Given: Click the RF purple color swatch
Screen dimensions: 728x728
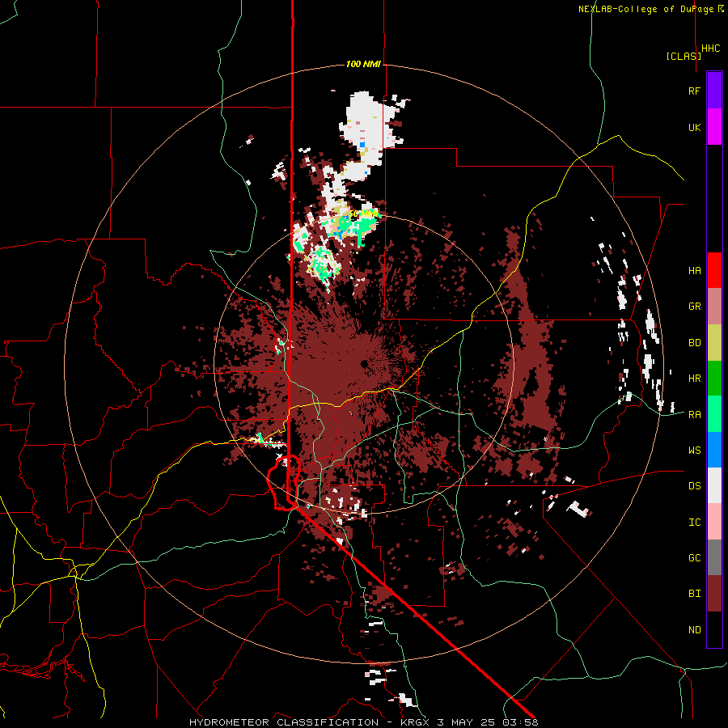Looking at the screenshot, I should pos(714,91).
